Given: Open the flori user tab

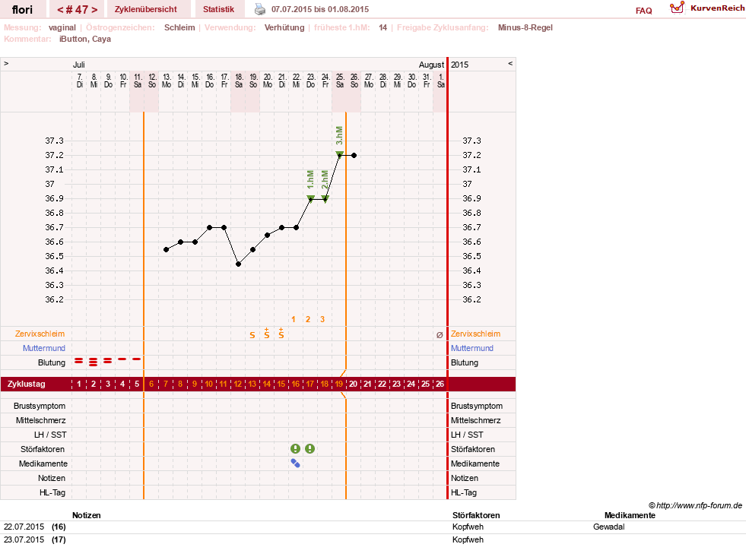Looking at the screenshot, I should point(22,9).
